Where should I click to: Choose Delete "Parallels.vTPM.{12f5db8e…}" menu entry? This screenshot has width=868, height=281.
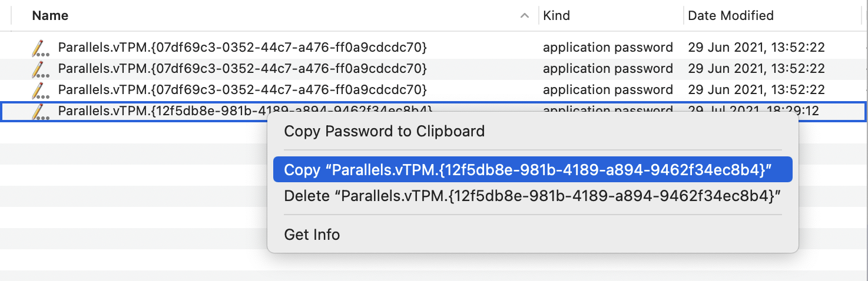tap(532, 196)
